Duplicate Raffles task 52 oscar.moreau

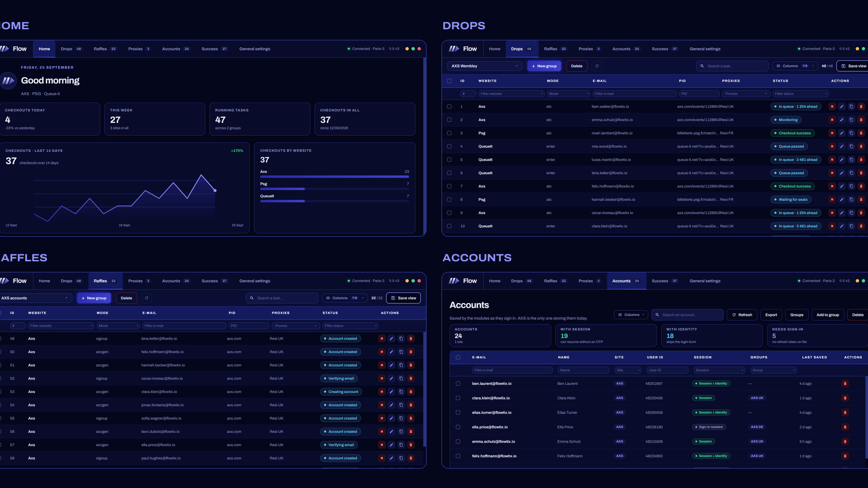[401, 379]
